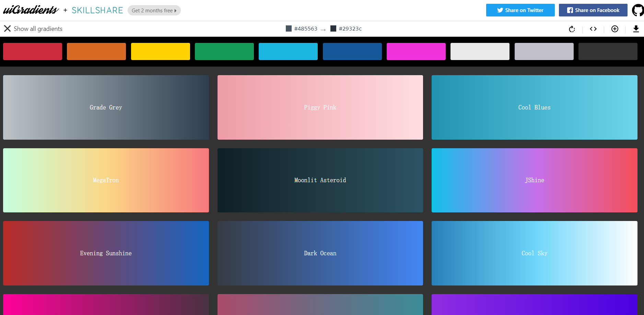
Task: Open the Skillshare link
Action: [97, 10]
